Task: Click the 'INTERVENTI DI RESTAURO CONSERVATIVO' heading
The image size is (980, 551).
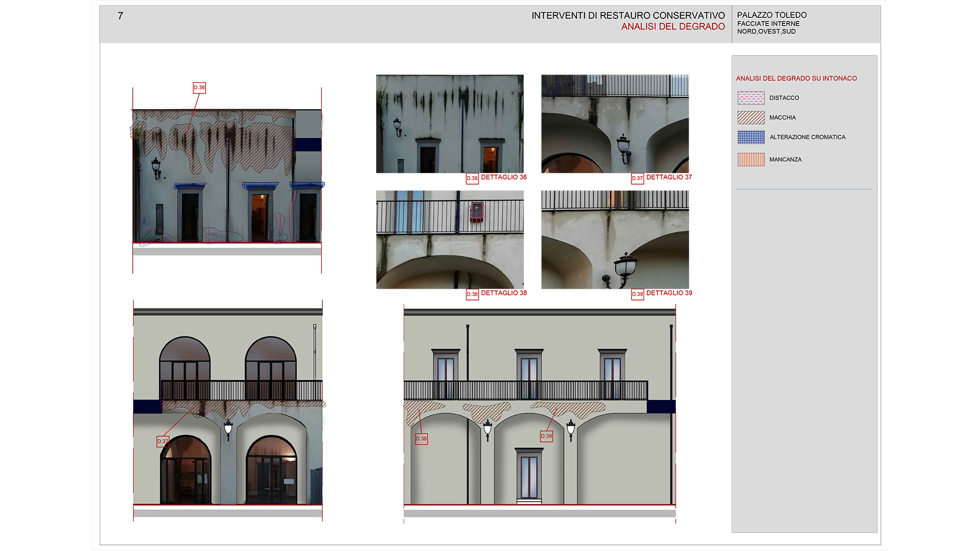Action: (628, 16)
